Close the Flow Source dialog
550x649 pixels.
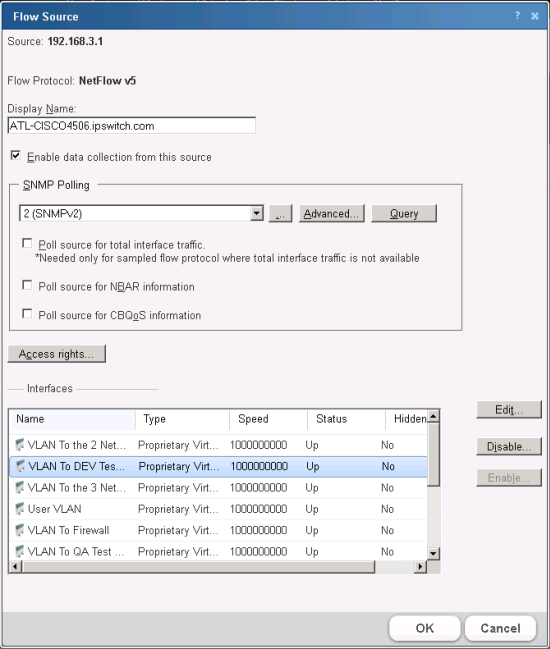(535, 16)
